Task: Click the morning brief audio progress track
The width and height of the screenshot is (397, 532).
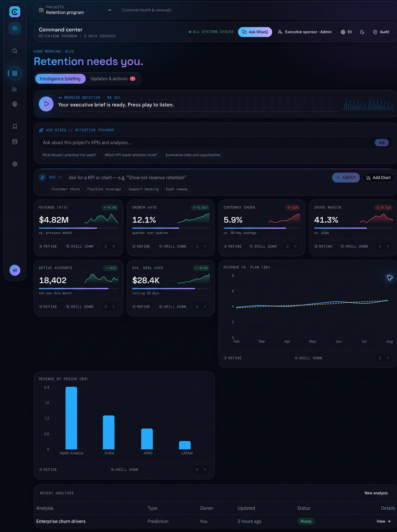Action: (x=198, y=111)
